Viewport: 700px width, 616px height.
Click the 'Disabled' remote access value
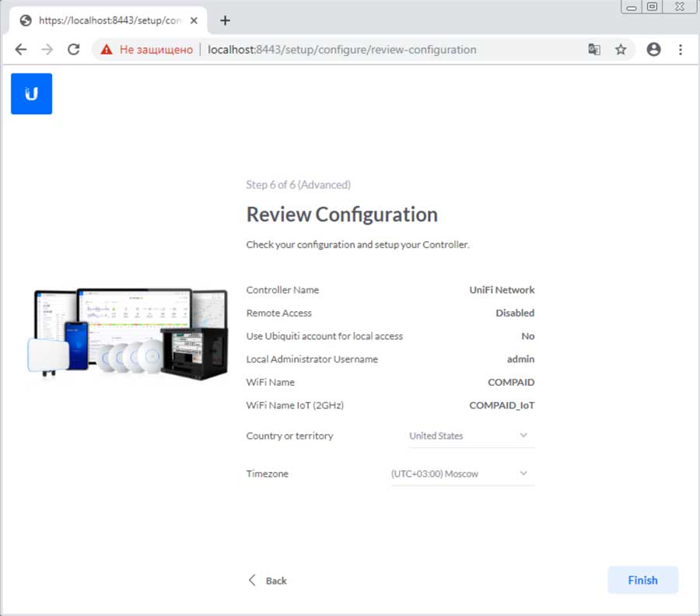[515, 313]
